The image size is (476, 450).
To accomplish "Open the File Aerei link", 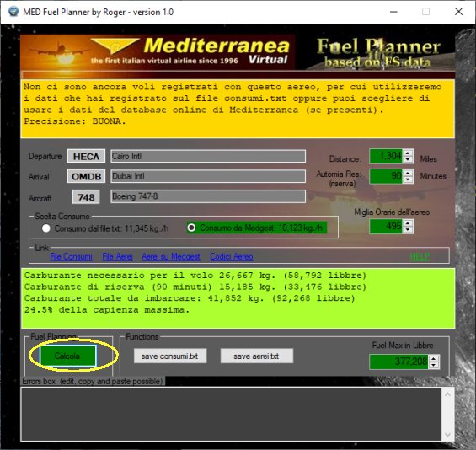I will point(117,257).
